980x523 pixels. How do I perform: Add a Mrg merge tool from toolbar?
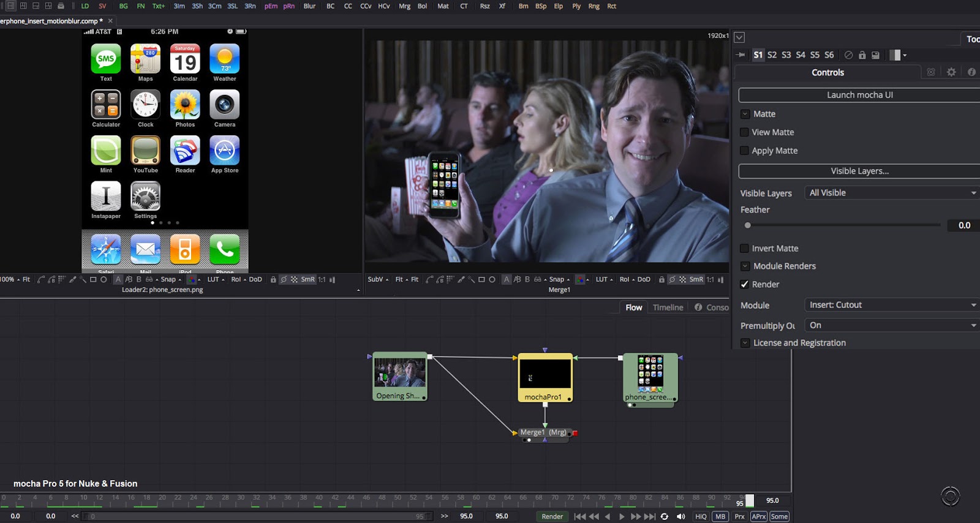pos(404,6)
